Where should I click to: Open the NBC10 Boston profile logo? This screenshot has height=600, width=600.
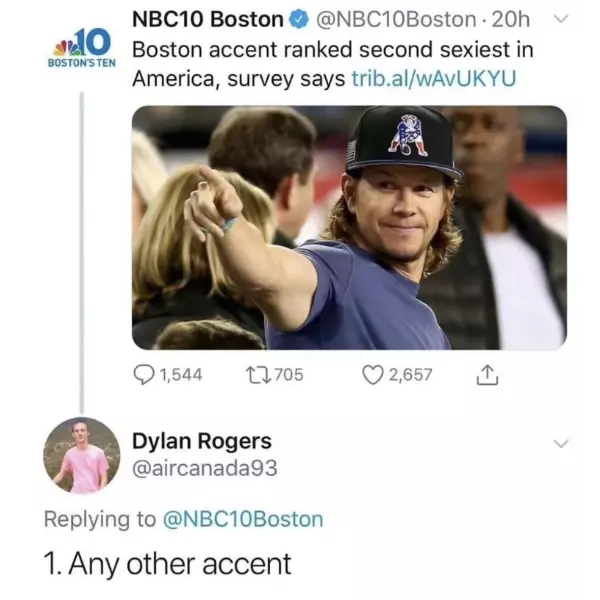(82, 46)
